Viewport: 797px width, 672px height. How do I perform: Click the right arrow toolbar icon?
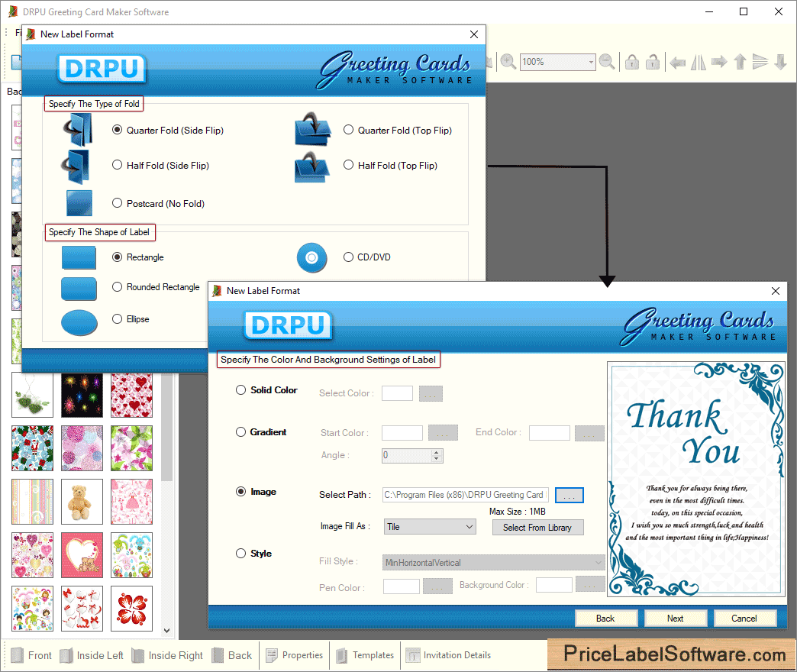(x=719, y=62)
